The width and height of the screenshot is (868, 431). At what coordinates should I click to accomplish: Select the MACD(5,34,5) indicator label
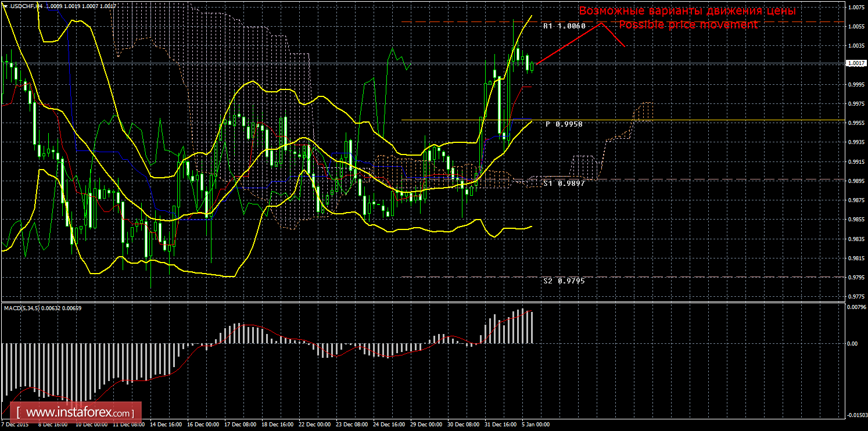[21, 308]
